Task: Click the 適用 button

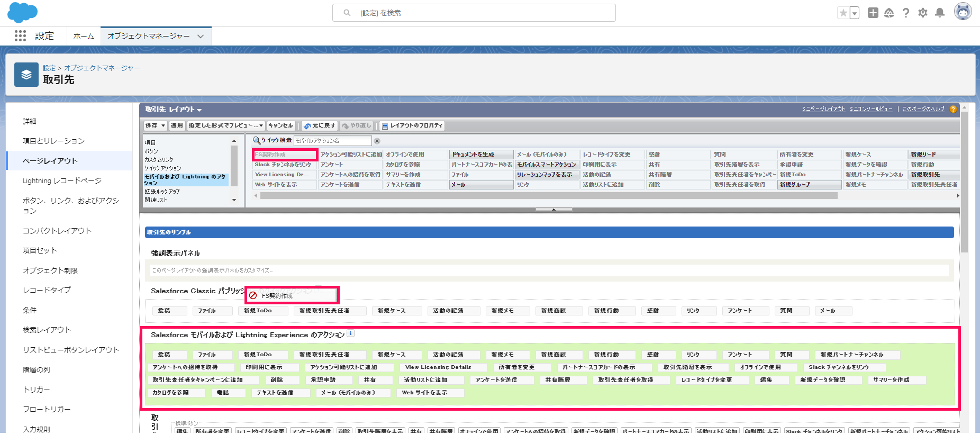Action: click(177, 125)
